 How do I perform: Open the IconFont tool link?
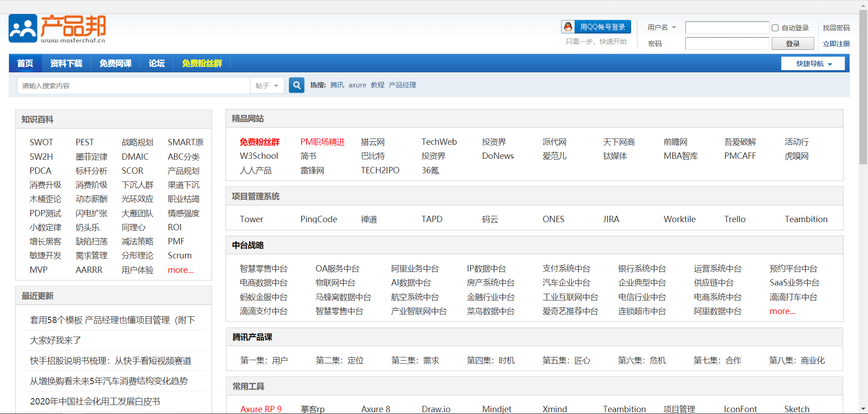tap(740, 409)
